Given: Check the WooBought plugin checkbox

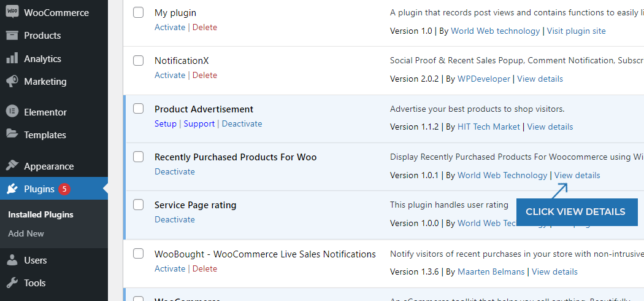Looking at the screenshot, I should point(139,254).
